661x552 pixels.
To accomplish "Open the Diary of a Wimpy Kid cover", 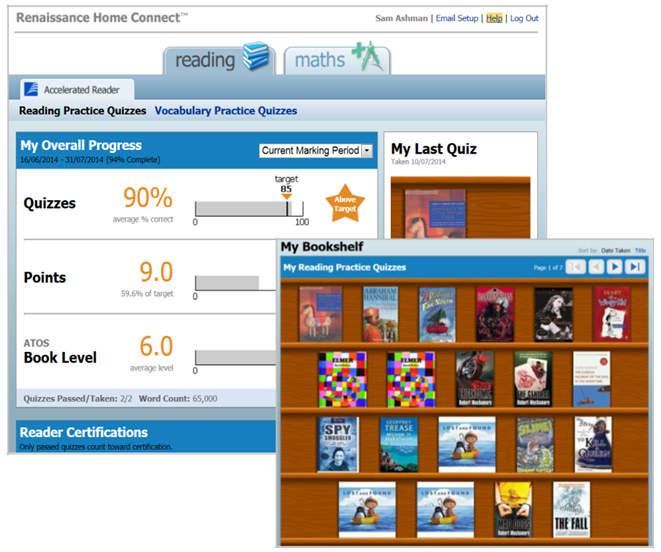I will [x=612, y=314].
